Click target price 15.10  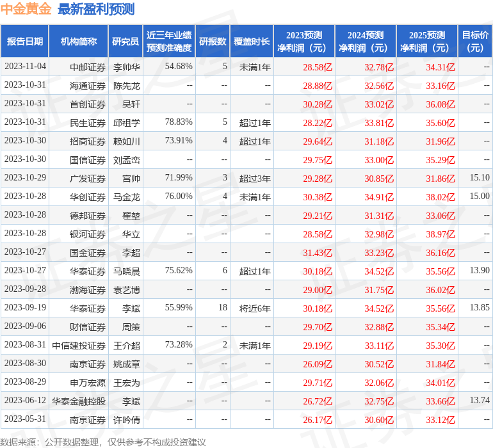(x=480, y=178)
